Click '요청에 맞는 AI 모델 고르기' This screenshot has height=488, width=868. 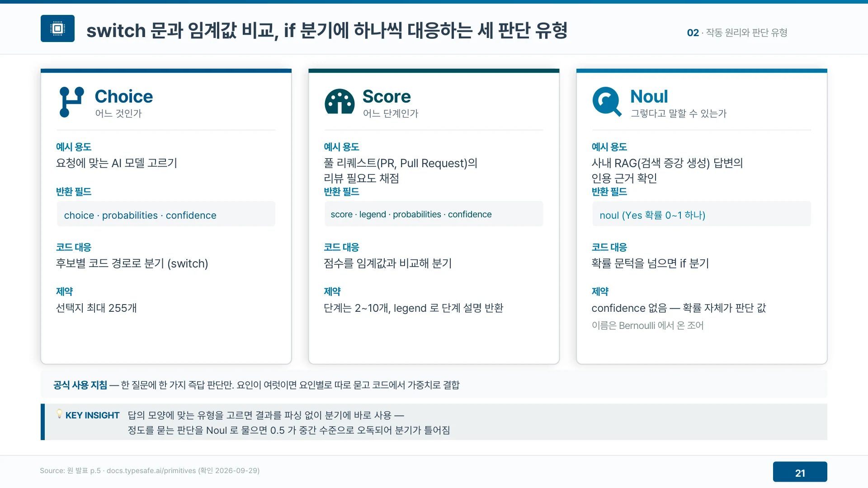click(117, 163)
